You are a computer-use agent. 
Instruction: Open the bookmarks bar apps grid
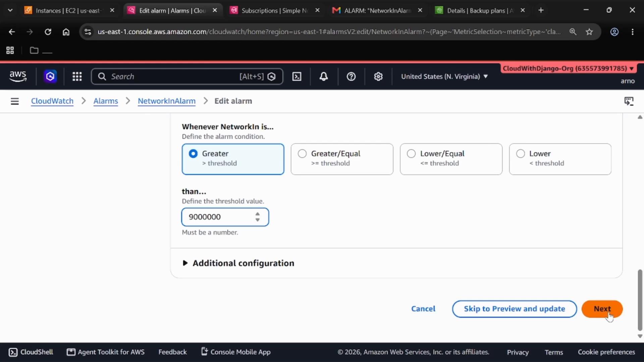coord(10,50)
